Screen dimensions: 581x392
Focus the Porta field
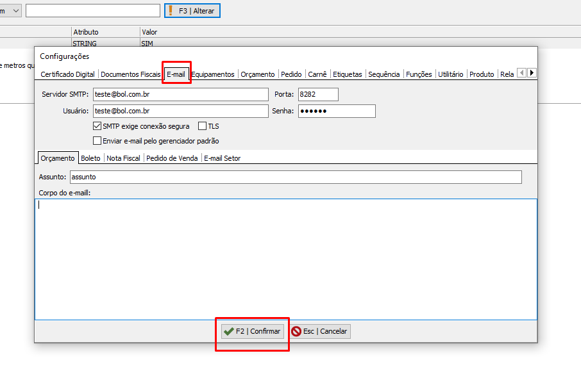[x=317, y=95]
